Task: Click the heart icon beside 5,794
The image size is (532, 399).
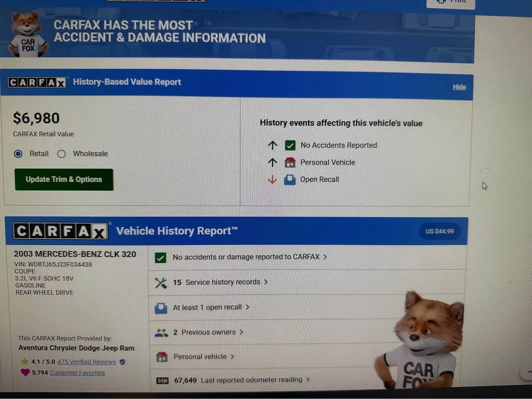Action: (25, 372)
